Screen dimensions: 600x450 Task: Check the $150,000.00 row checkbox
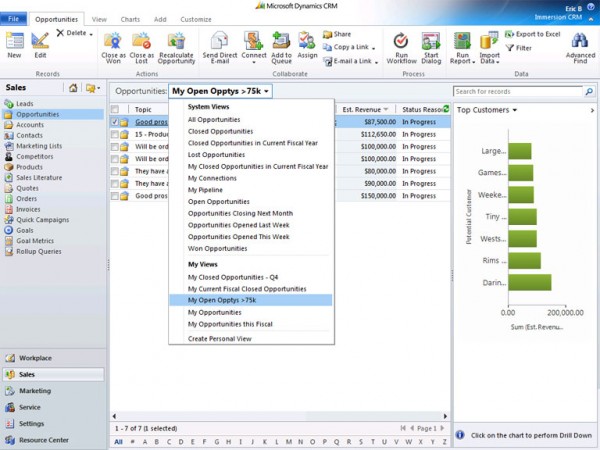click(115, 196)
